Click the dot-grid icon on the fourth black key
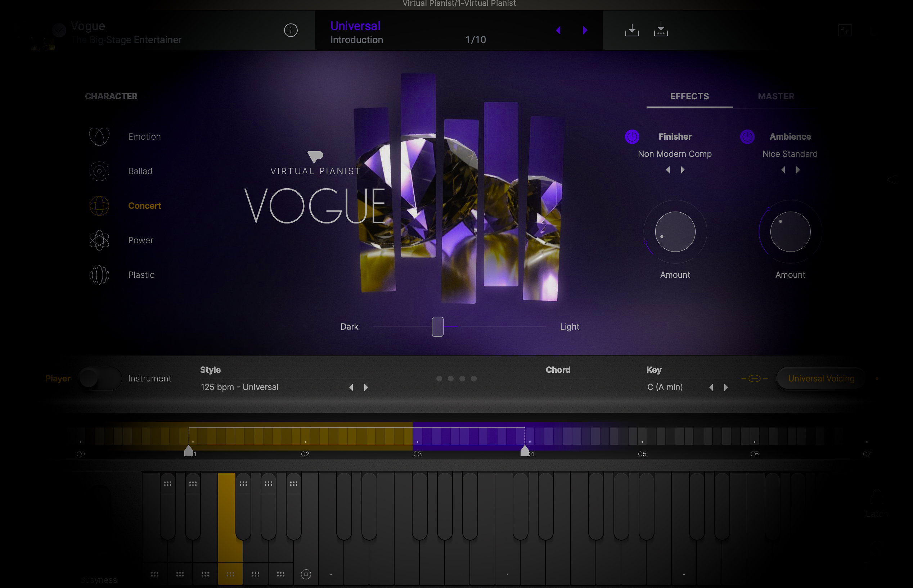 269,483
